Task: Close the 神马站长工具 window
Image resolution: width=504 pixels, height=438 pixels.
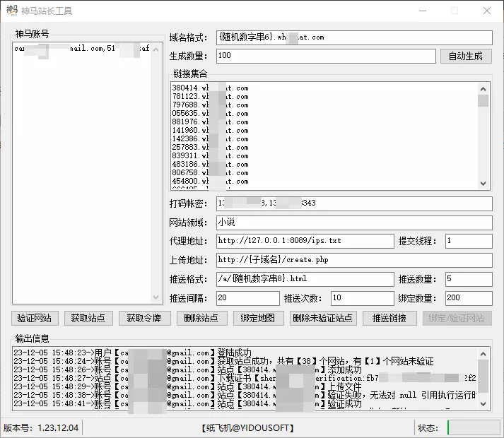Action: point(487,11)
